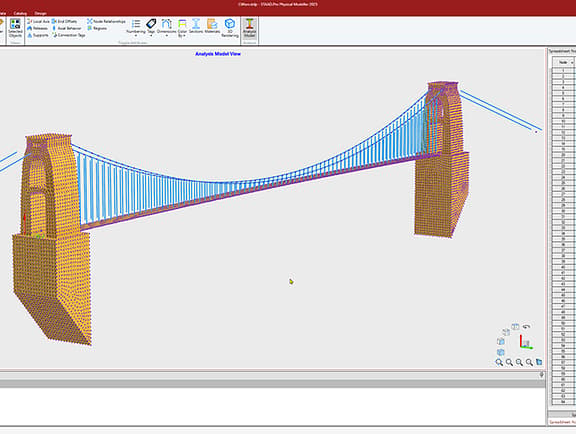Screen dimensions: 576x434
Task: Toggle Connection Tags display
Action: (69, 35)
